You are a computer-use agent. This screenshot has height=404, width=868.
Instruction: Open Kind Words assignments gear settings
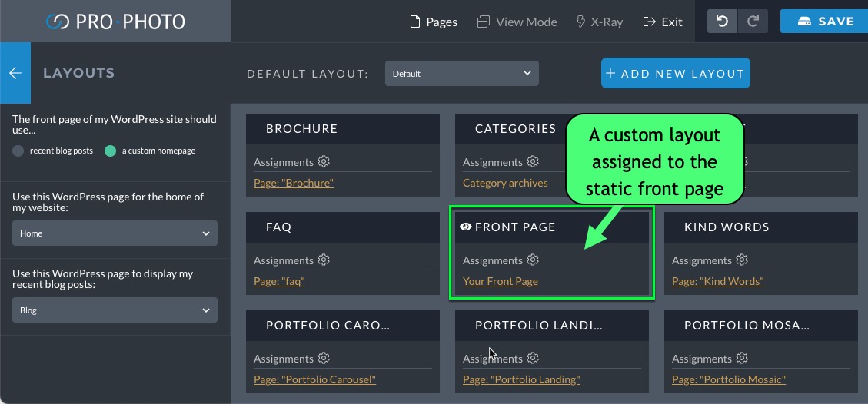pos(743,260)
